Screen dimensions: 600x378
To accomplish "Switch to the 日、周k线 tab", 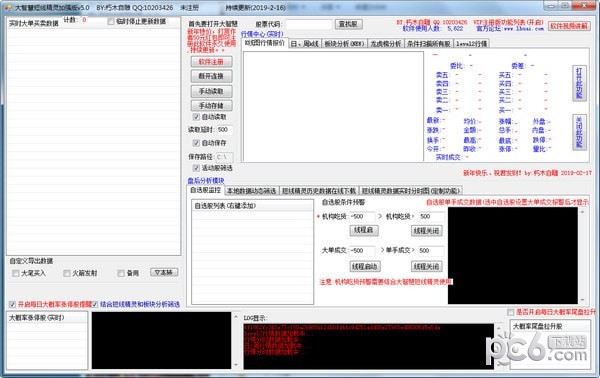I will pyautogui.click(x=305, y=44).
